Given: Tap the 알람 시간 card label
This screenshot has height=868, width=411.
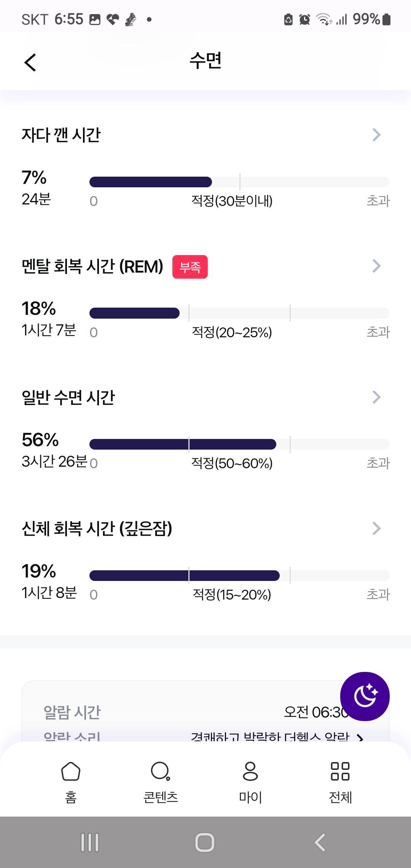Looking at the screenshot, I should pos(72,712).
